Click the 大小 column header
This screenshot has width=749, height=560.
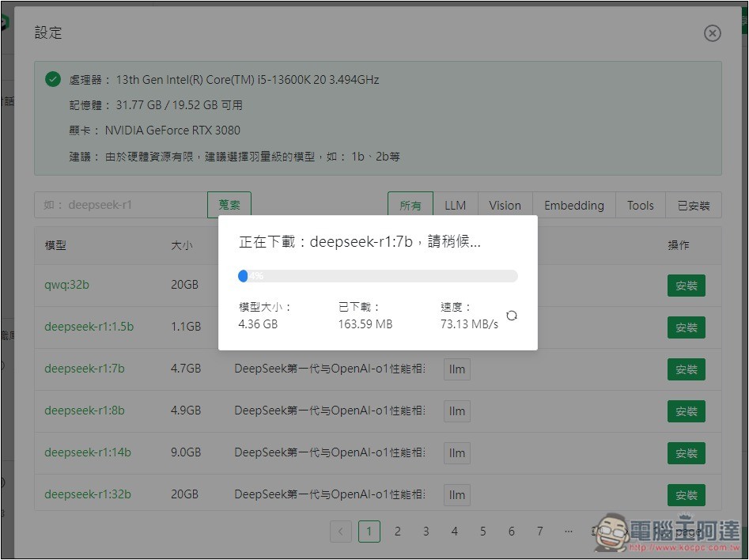pyautogui.click(x=182, y=246)
